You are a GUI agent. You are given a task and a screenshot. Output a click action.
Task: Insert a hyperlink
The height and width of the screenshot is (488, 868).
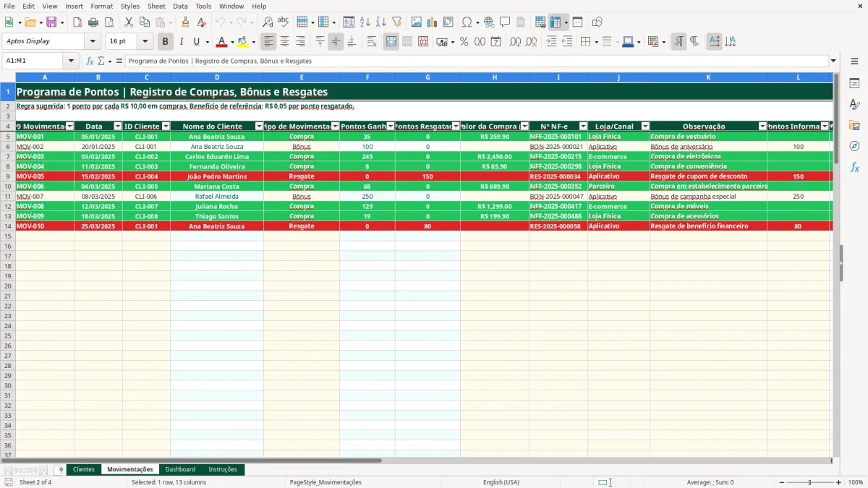pyautogui.click(x=489, y=22)
